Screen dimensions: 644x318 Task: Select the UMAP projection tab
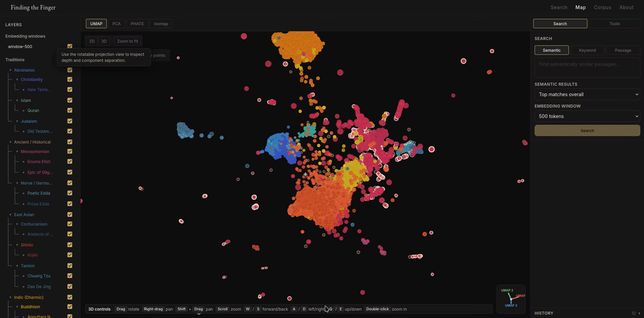click(x=96, y=24)
